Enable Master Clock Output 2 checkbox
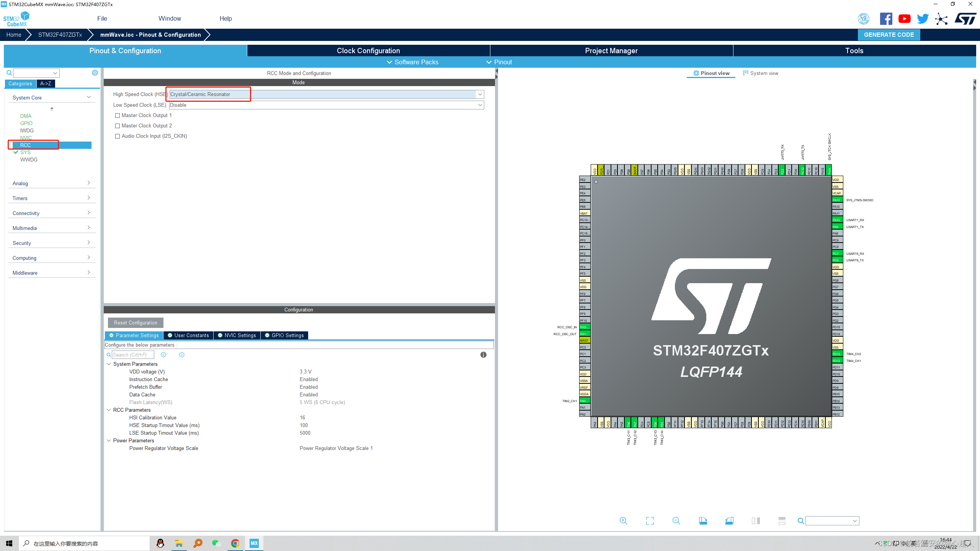Screen dimensions: 980x551 [118, 126]
